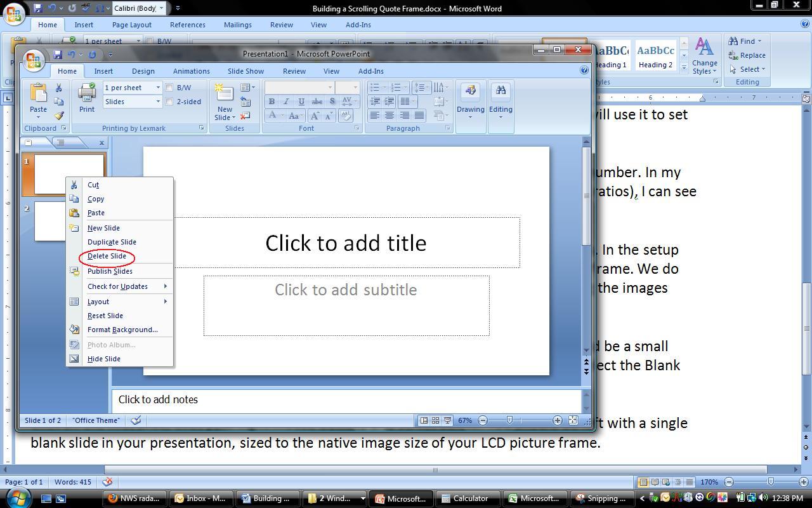
Task: Click the Justify align icon in Paragraph group
Action: click(419, 116)
